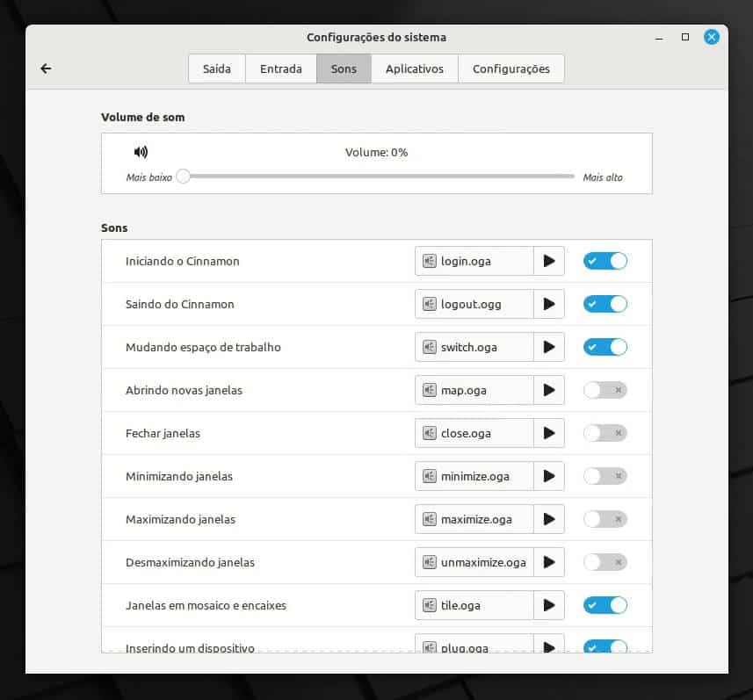The image size is (753, 700).
Task: Play the unmaximize.oga sound
Action: coord(549,562)
